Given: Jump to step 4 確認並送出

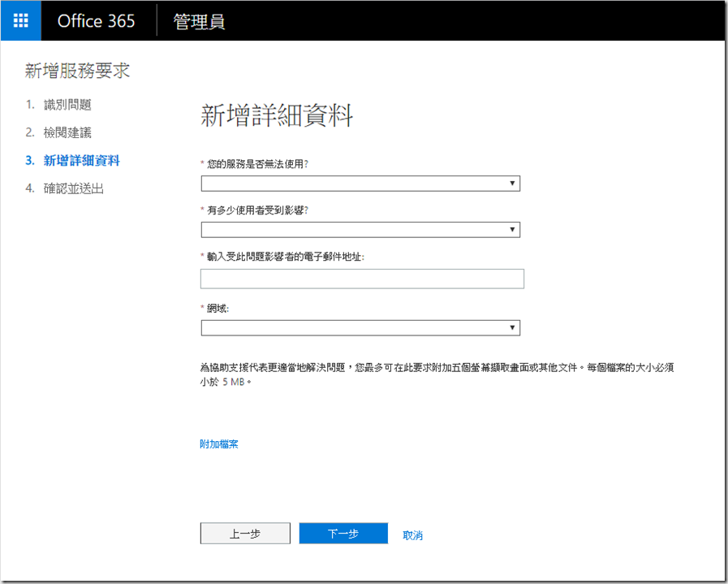Looking at the screenshot, I should [73, 189].
